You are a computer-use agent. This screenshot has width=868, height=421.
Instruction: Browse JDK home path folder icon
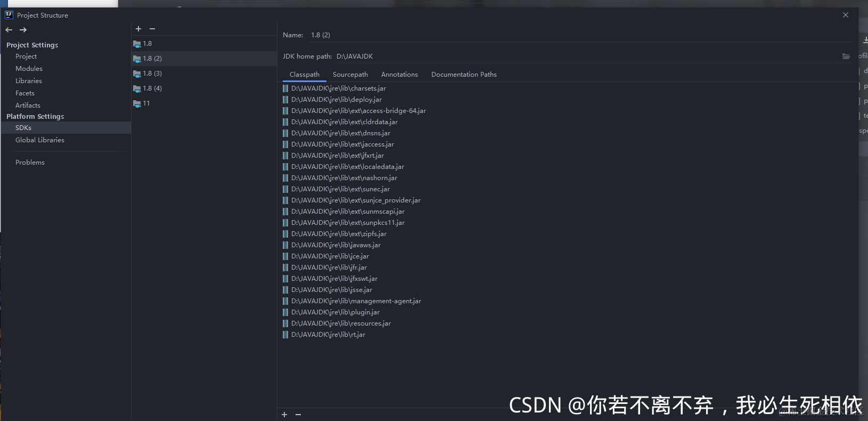846,56
